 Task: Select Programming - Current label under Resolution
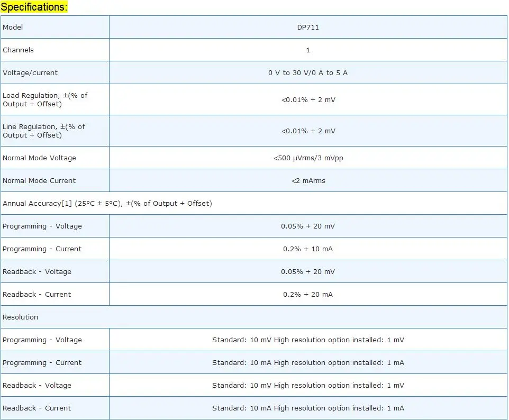[42, 362]
